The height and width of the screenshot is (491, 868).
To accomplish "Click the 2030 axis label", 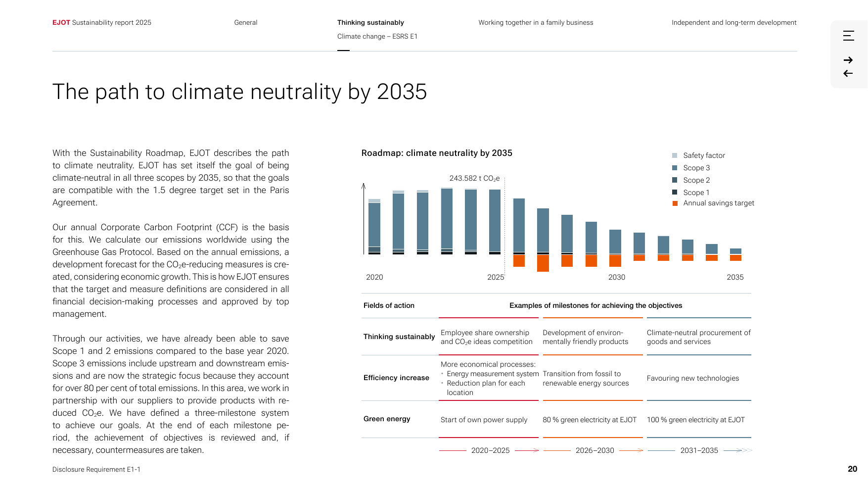I will 617,277.
